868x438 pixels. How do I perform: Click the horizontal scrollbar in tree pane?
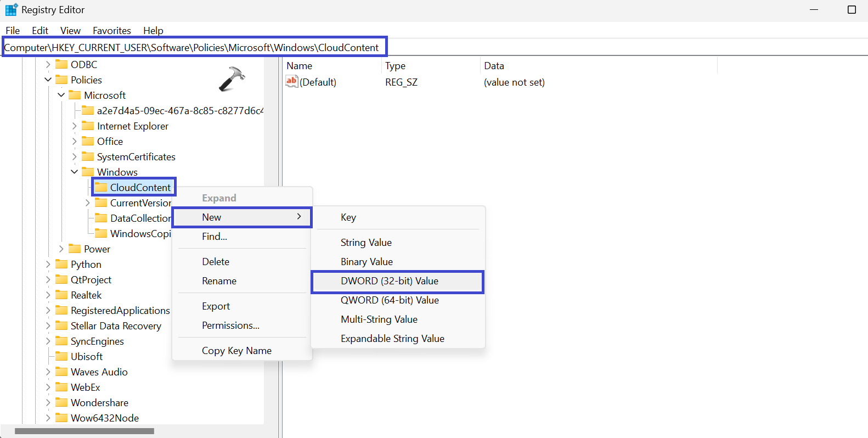84,431
